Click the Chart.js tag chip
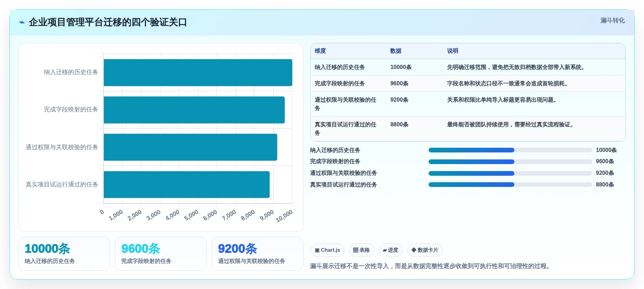Viewport: 644px width, 289px height. (x=327, y=250)
